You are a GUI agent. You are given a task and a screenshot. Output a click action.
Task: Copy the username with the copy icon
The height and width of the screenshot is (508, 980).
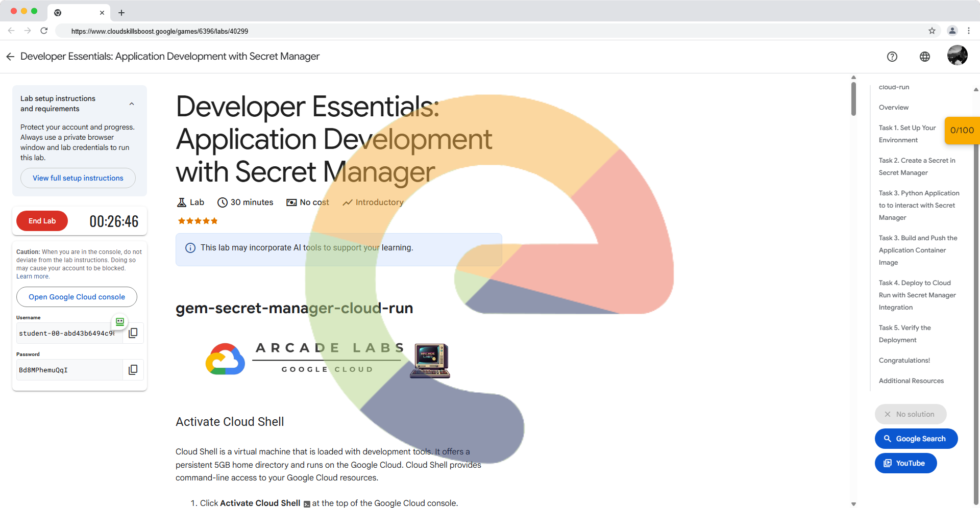(x=133, y=333)
